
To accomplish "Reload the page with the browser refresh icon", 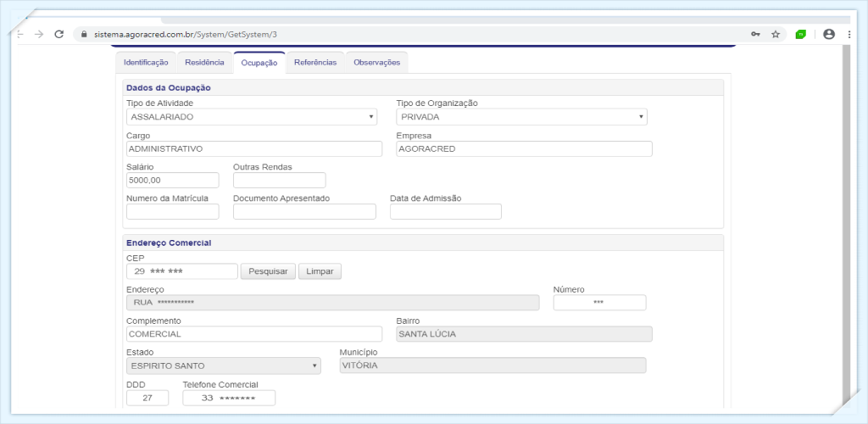I will click(x=59, y=34).
